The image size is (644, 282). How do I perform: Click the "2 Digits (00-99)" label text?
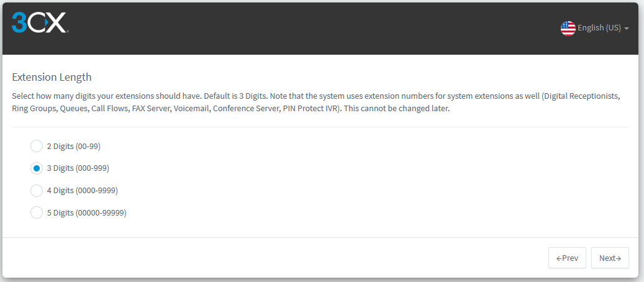coord(73,147)
